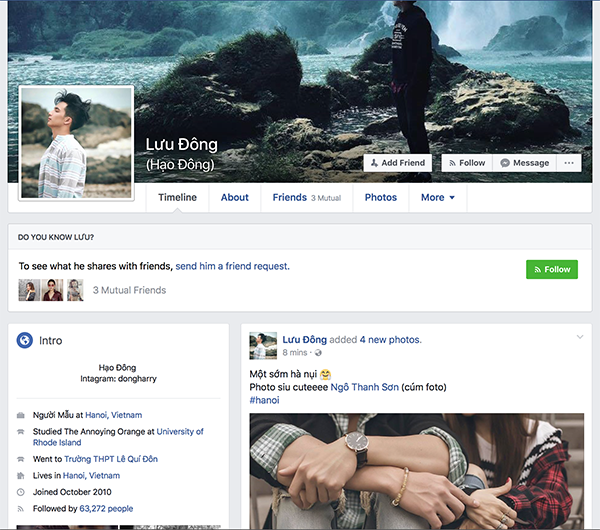Open the "63,272 people" followers link
600x530 pixels.
[x=107, y=508]
